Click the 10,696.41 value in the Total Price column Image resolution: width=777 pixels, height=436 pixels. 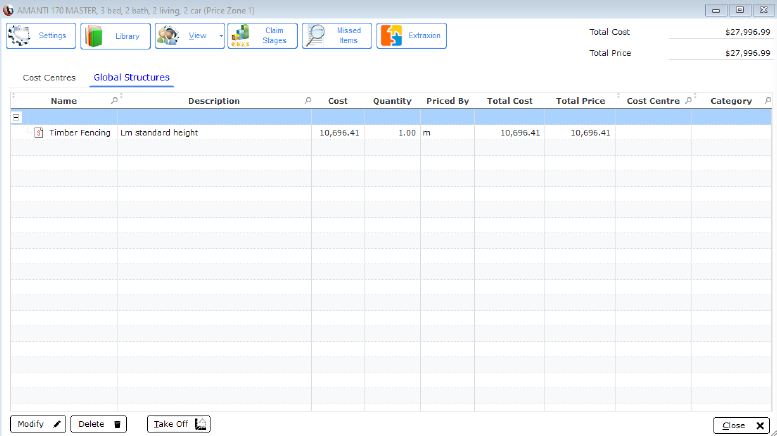[x=590, y=133]
